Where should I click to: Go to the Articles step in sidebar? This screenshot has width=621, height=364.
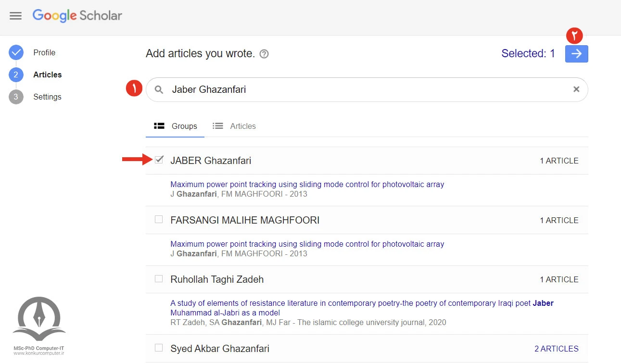47,75
